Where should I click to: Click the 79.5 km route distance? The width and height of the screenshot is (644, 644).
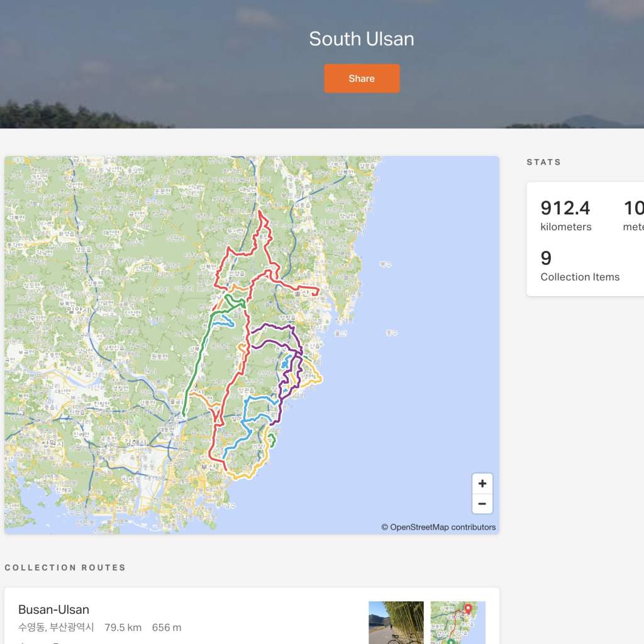[123, 627]
